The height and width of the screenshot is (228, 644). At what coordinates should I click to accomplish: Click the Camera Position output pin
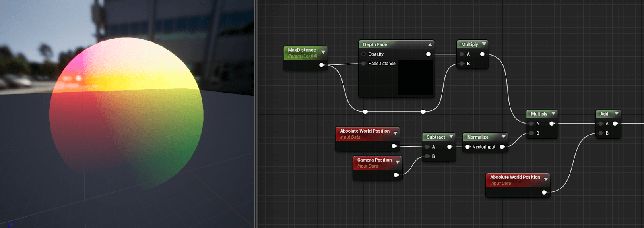pos(396,175)
